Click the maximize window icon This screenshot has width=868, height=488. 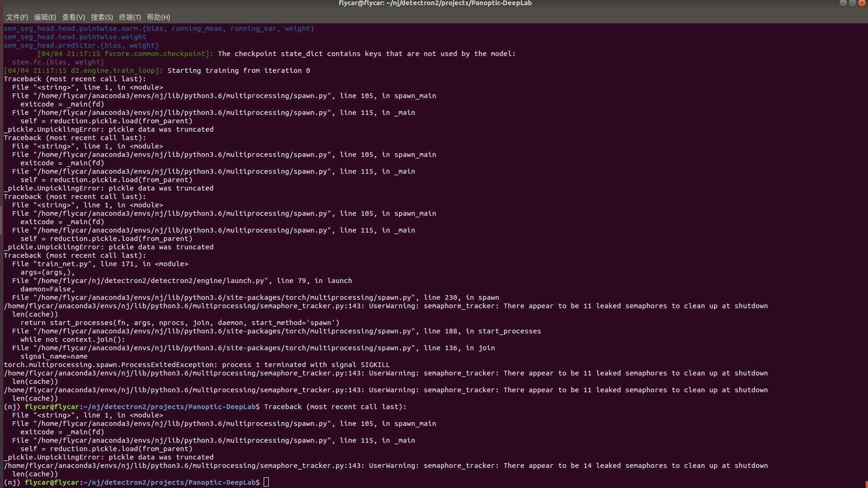click(x=852, y=3)
